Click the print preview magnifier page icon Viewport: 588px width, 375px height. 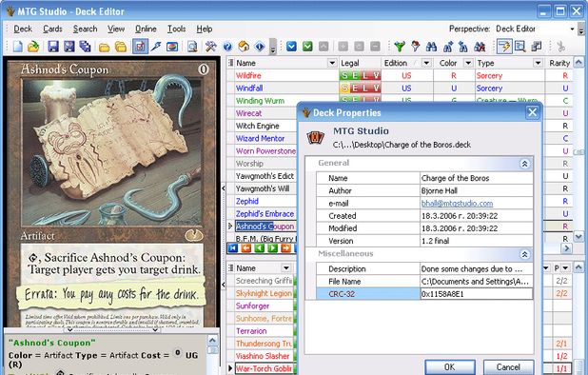pyautogui.click(x=192, y=47)
